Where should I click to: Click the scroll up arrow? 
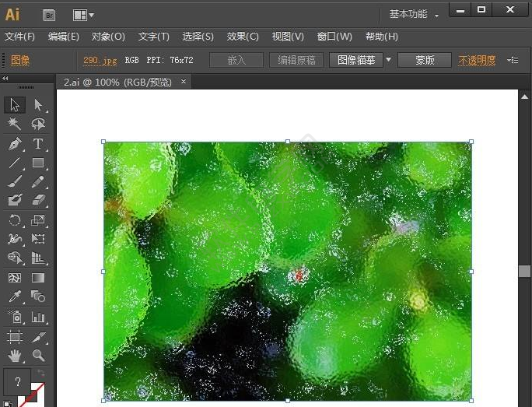click(524, 97)
